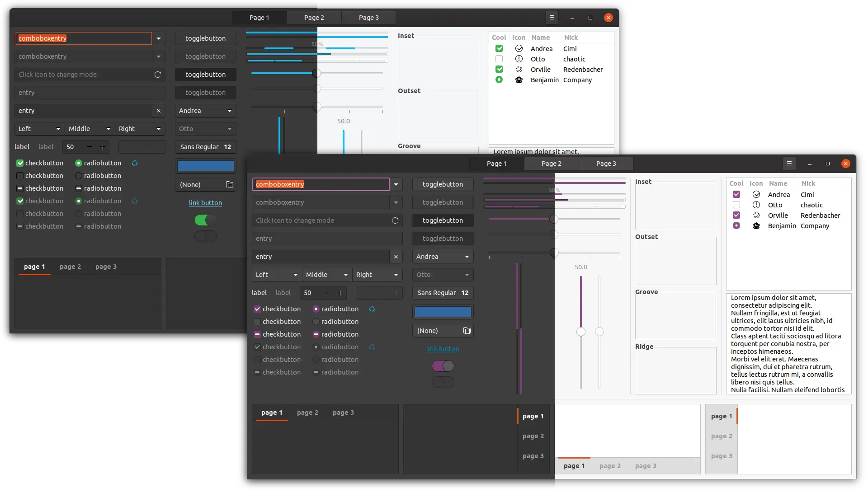Open hamburger menu in front purple-themed window
This screenshot has height=492, width=868.
pyautogui.click(x=789, y=164)
